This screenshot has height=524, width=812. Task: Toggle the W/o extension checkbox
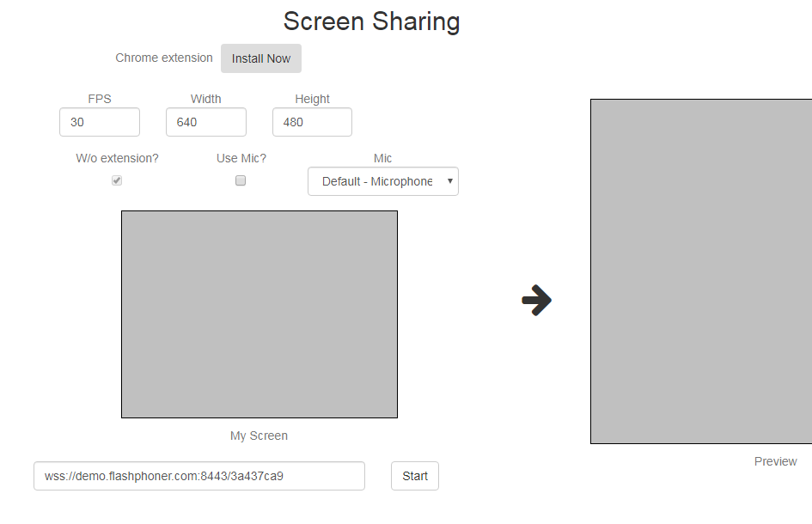pos(117,180)
